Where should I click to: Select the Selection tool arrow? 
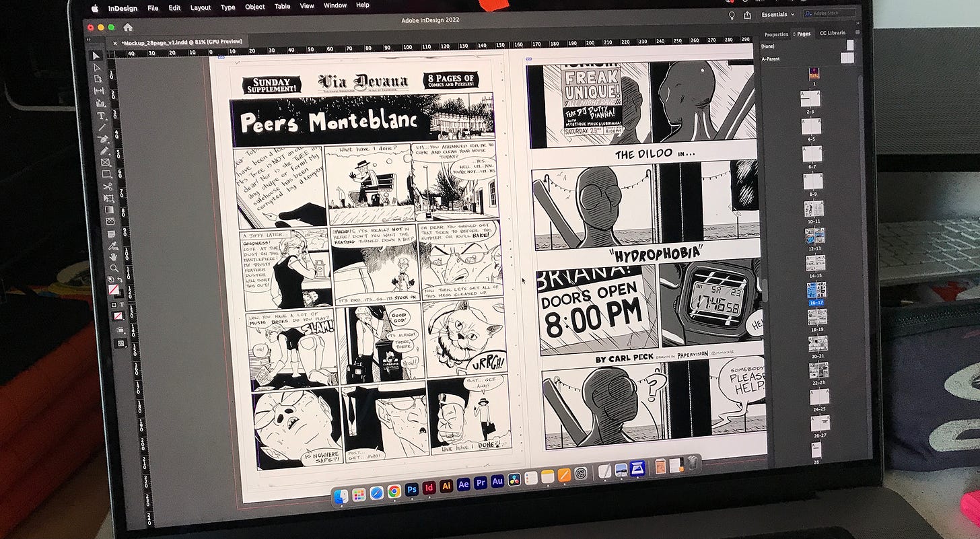click(x=96, y=56)
